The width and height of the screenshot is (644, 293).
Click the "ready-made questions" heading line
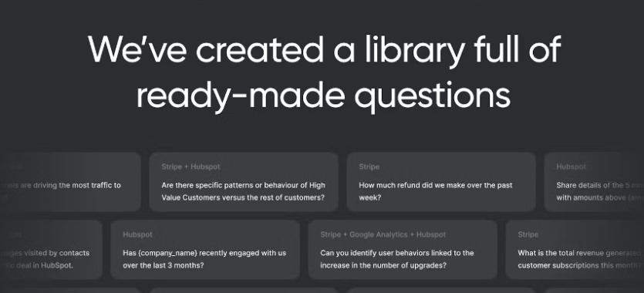[323, 96]
